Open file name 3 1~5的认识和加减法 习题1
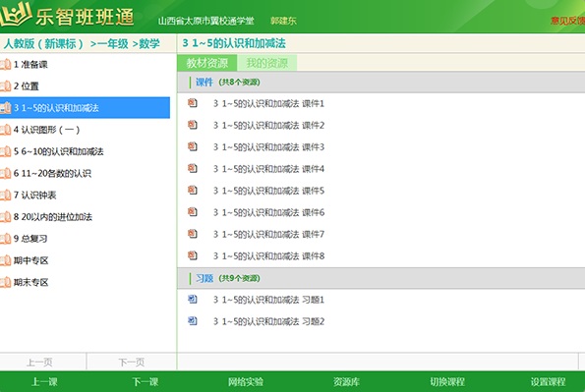 point(268,300)
